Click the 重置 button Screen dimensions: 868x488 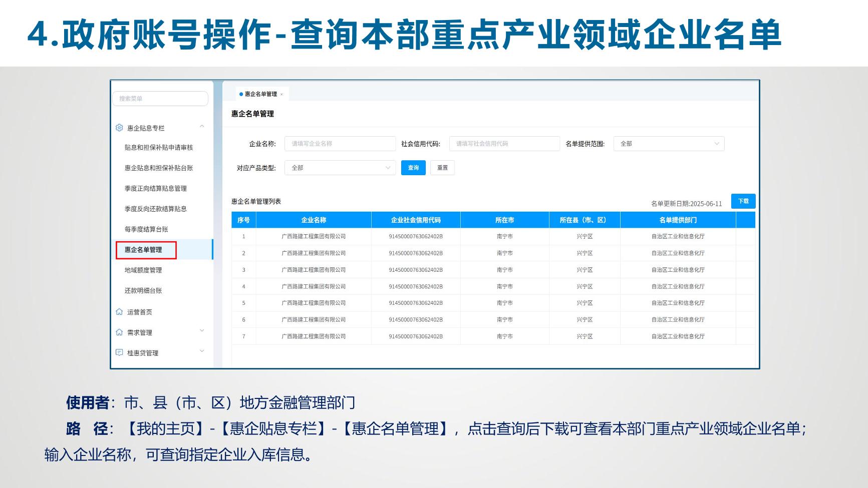point(442,168)
